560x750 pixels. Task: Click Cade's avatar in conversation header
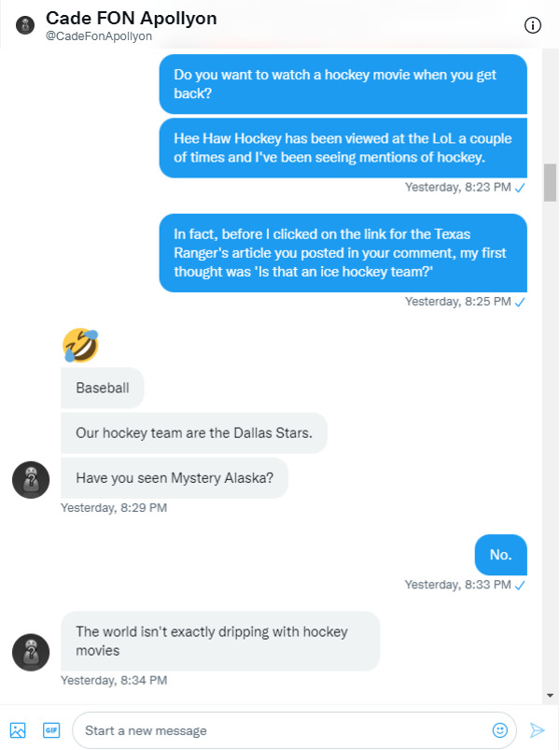tap(25, 25)
